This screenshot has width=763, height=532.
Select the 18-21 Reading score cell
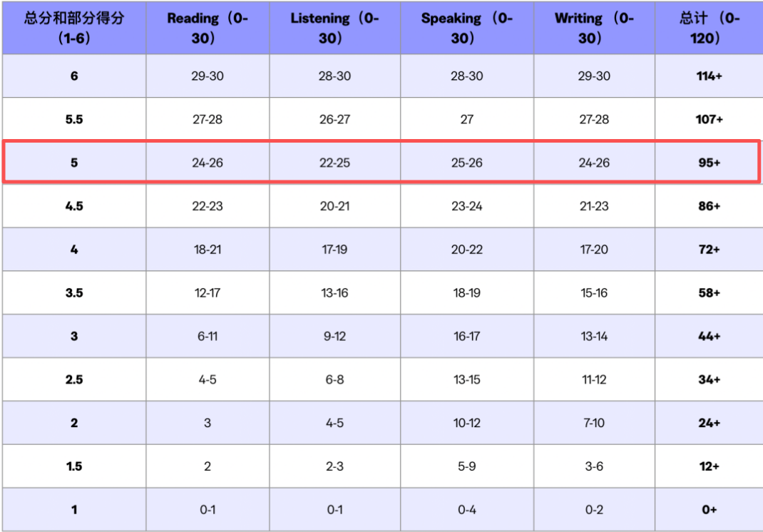click(208, 250)
